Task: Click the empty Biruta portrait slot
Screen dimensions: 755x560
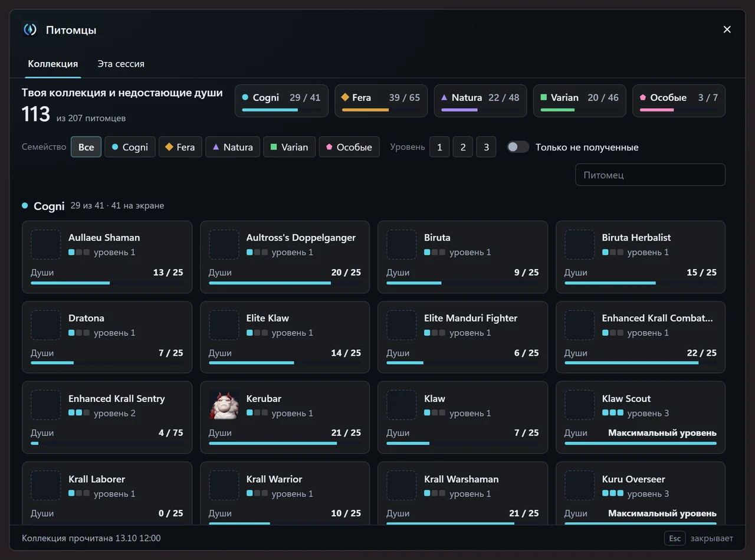Action: [402, 244]
